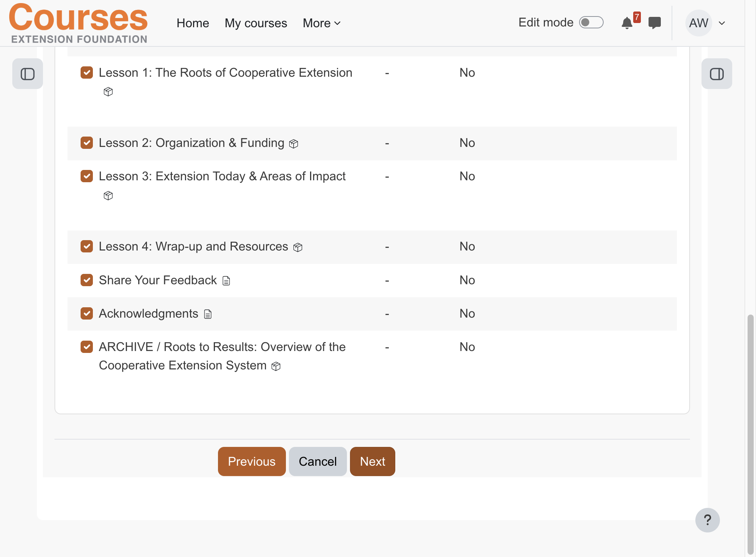Click the package icon beside ARCHIVE course entry
This screenshot has height=557, width=756.
pos(276,366)
